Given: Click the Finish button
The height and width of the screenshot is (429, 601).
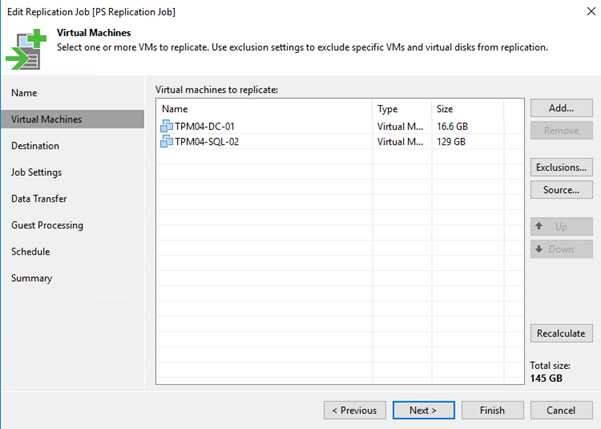Looking at the screenshot, I should (492, 410).
